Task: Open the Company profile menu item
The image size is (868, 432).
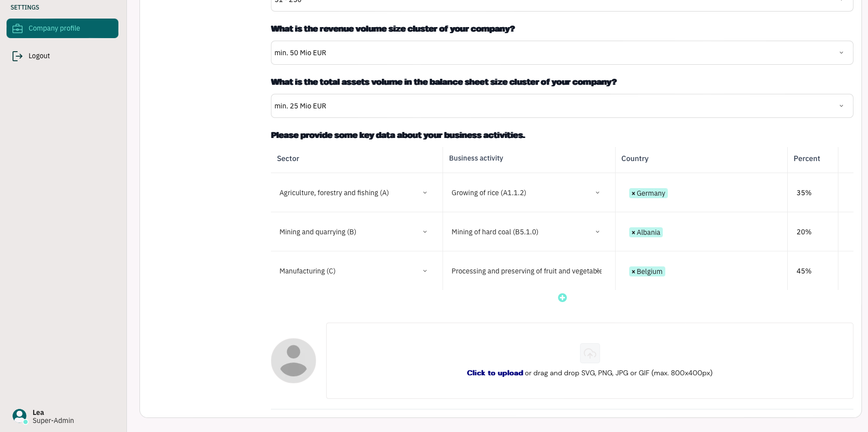Action: 62,28
